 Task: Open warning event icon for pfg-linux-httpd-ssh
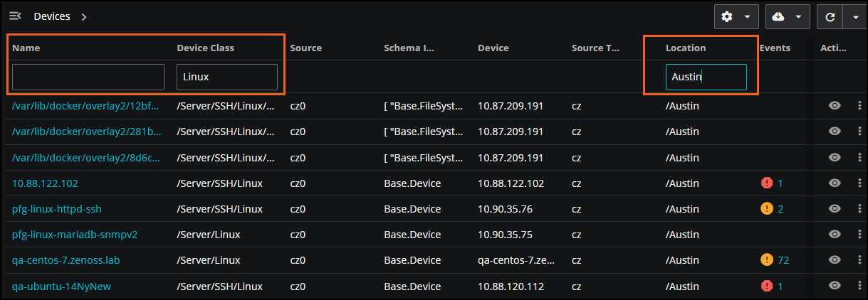click(x=767, y=209)
